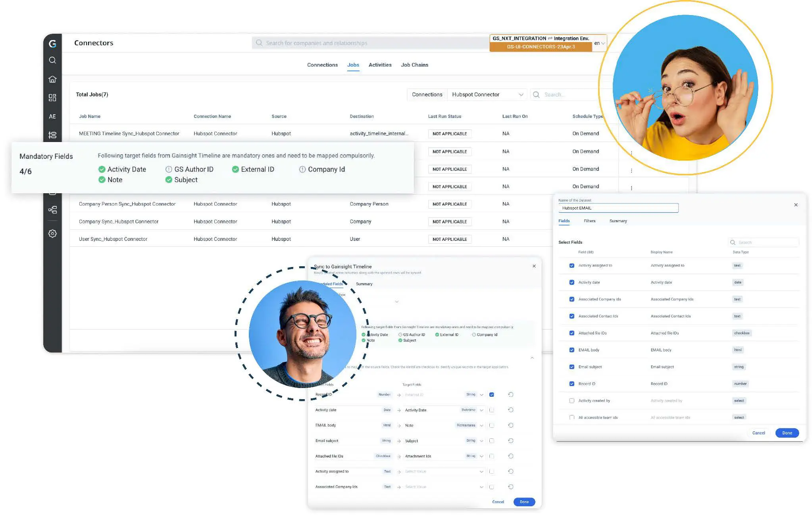The width and height of the screenshot is (812, 515).
Task: Click the Gainsight G logo icon
Action: (52, 44)
